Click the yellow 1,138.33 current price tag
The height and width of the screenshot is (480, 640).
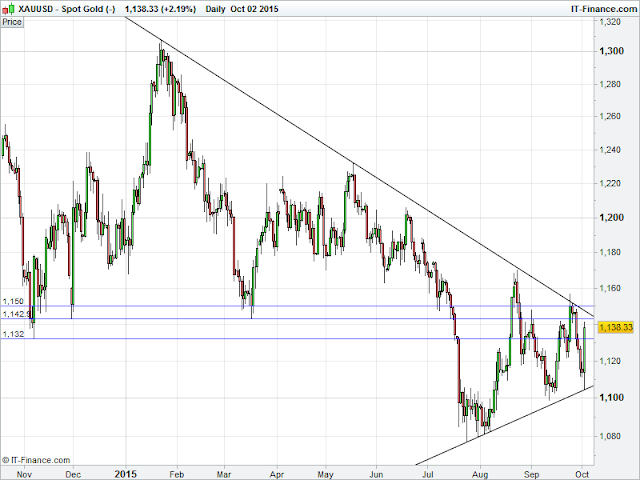(615, 327)
